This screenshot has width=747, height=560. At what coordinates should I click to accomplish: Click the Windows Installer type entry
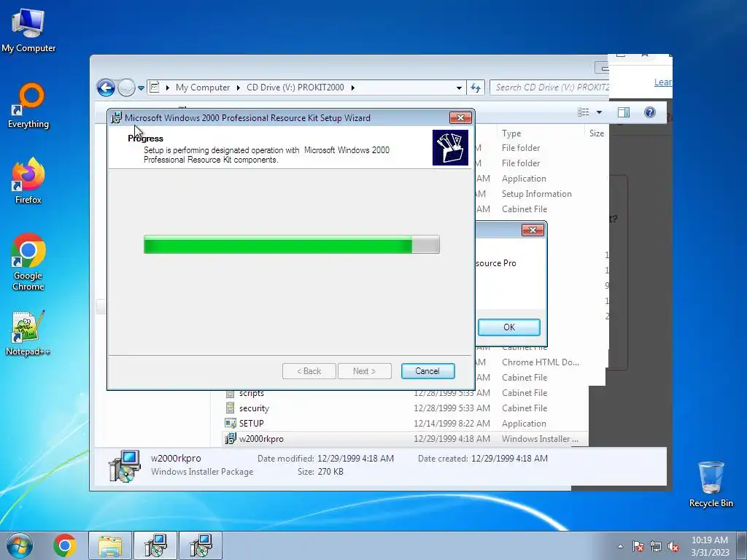[540, 439]
